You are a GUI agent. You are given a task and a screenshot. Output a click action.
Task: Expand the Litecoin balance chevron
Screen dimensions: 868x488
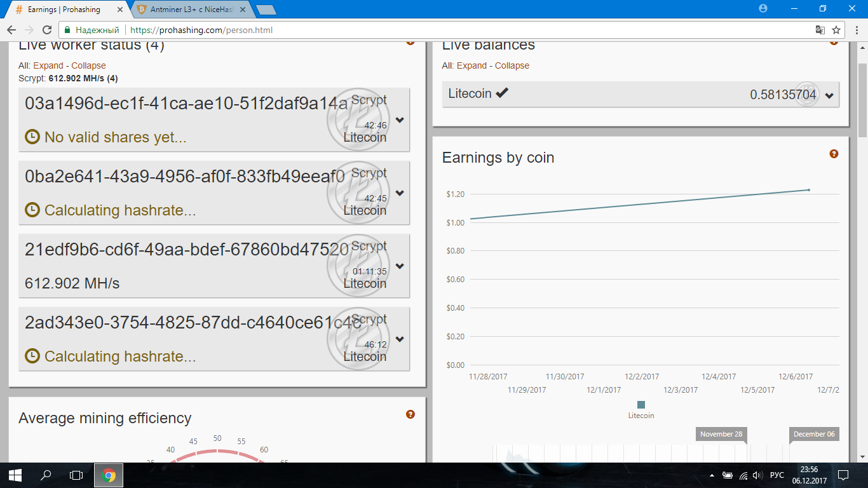pos(829,96)
